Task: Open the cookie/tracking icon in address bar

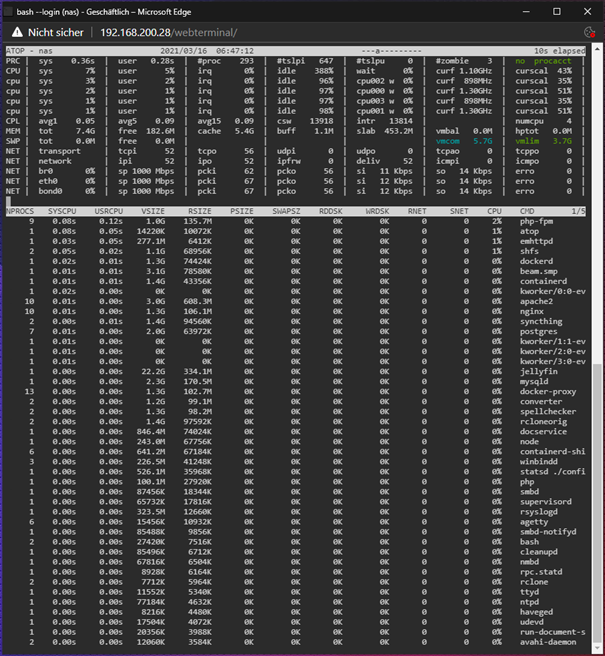Action: 589,32
